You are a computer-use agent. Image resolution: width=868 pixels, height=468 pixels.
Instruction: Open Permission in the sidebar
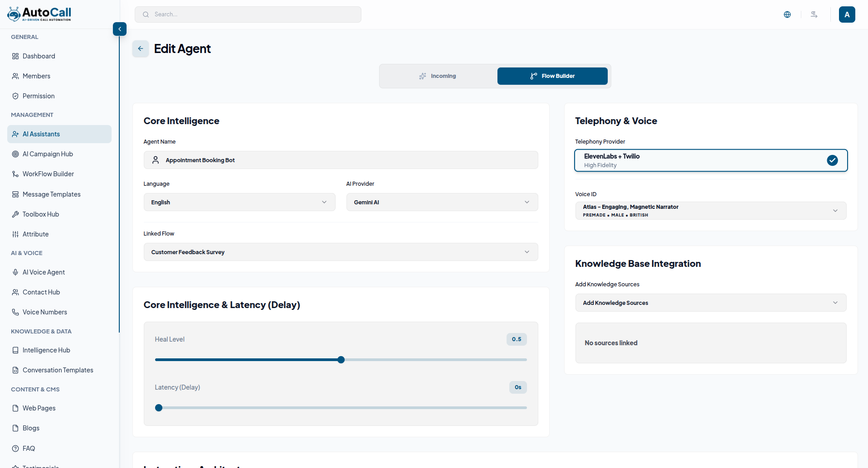(59, 96)
